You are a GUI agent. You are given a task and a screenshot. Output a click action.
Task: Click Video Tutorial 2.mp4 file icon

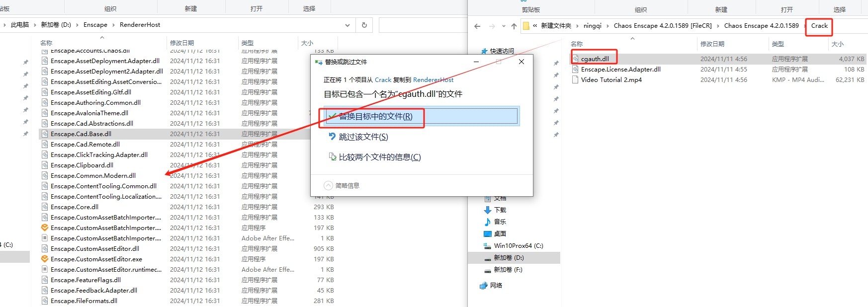pos(576,79)
